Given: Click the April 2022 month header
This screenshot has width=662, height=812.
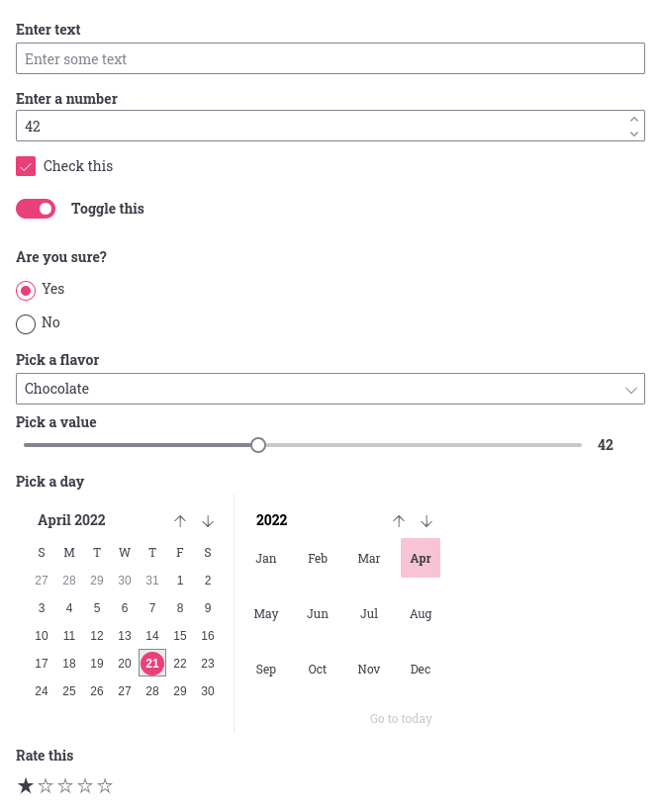Looking at the screenshot, I should tap(71, 520).
